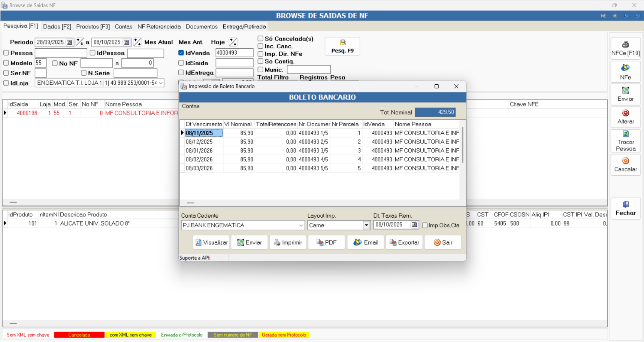Image resolution: width=644 pixels, height=342 pixels.
Task: Click the NFe icon button
Action: (625, 68)
